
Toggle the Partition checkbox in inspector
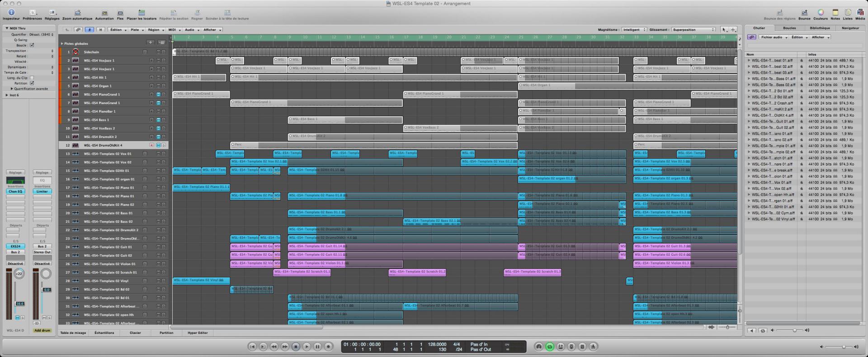tap(32, 83)
